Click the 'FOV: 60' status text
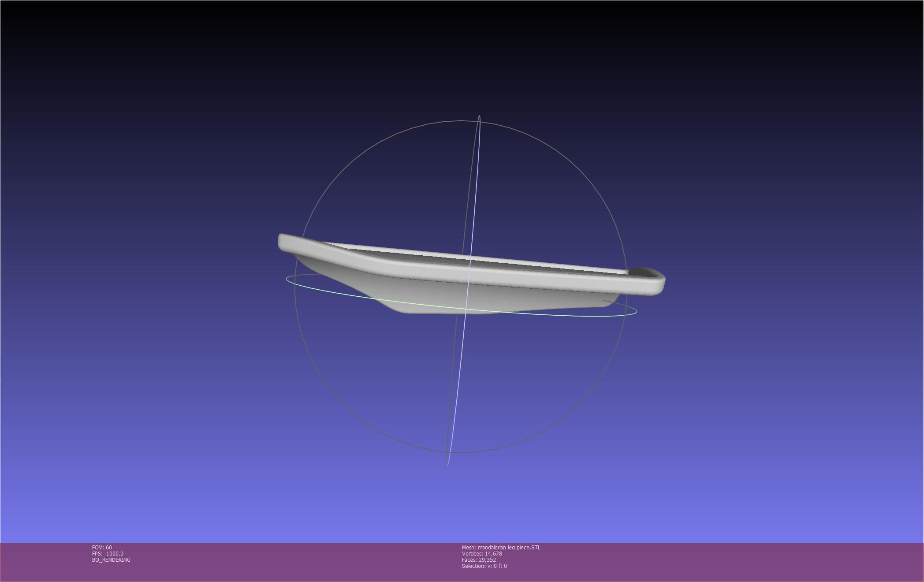The width and height of the screenshot is (924, 582). coord(102,548)
